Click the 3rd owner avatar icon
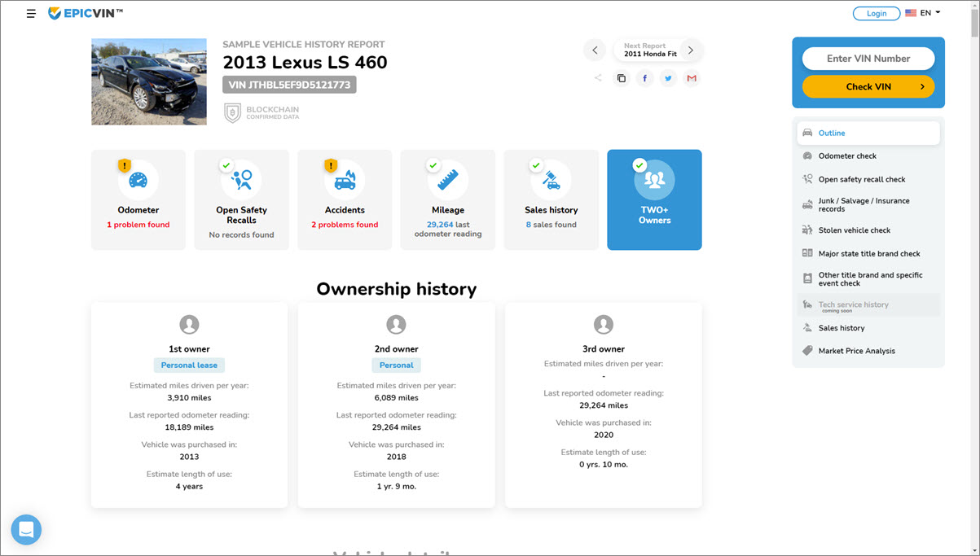This screenshot has height=556, width=980. click(x=604, y=325)
